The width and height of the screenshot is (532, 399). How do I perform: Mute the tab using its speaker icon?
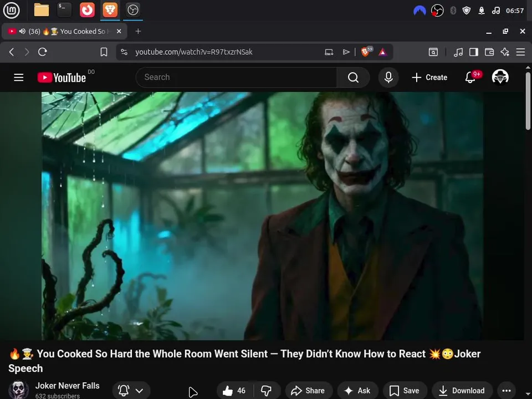tap(22, 31)
